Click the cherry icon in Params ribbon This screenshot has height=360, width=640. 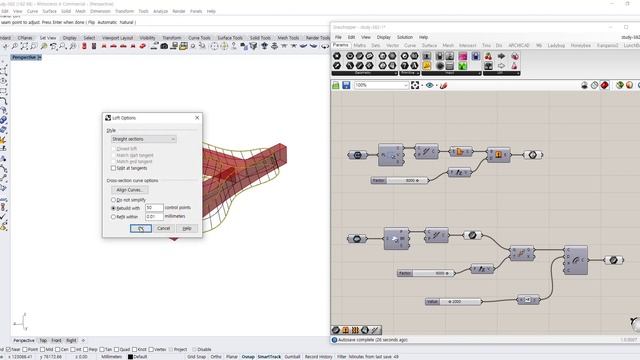488,56
